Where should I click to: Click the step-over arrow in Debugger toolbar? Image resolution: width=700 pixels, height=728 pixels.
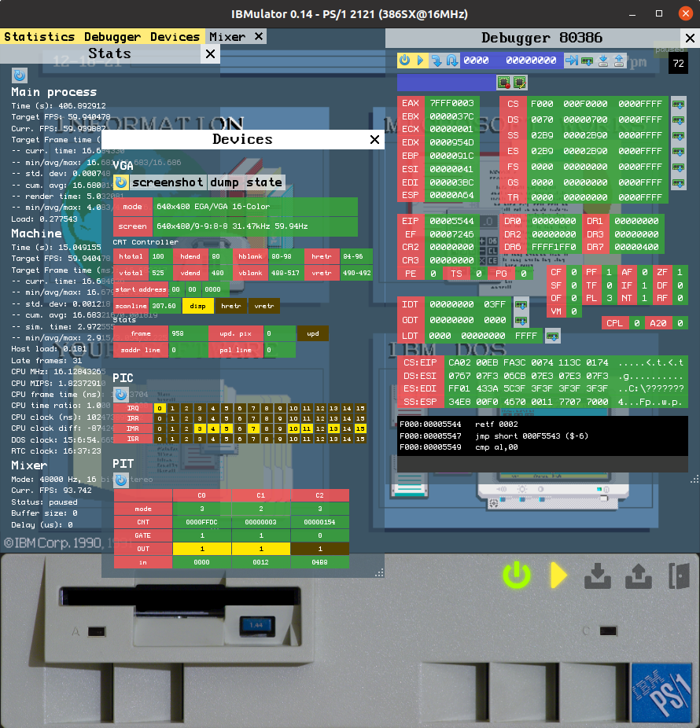point(452,61)
